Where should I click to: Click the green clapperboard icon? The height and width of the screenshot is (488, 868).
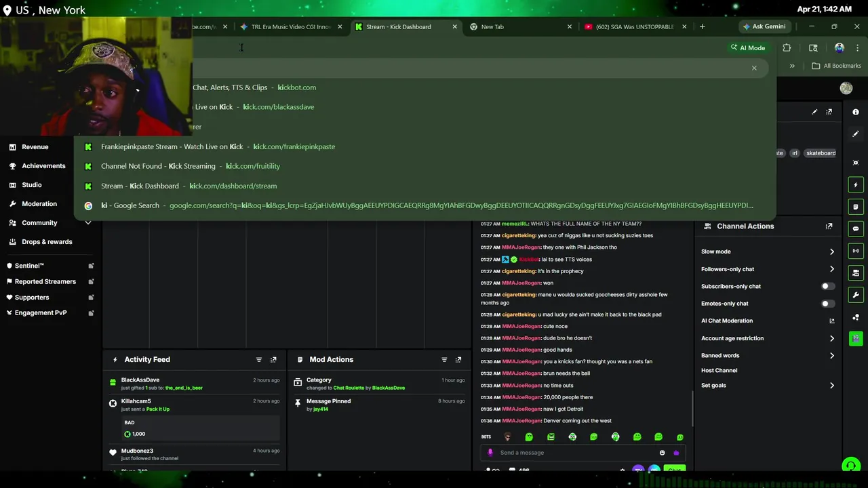856,338
